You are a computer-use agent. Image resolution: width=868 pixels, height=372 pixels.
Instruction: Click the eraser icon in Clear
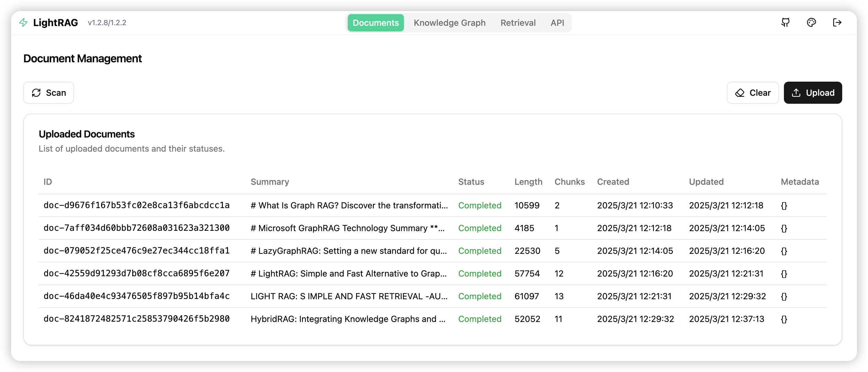(740, 93)
